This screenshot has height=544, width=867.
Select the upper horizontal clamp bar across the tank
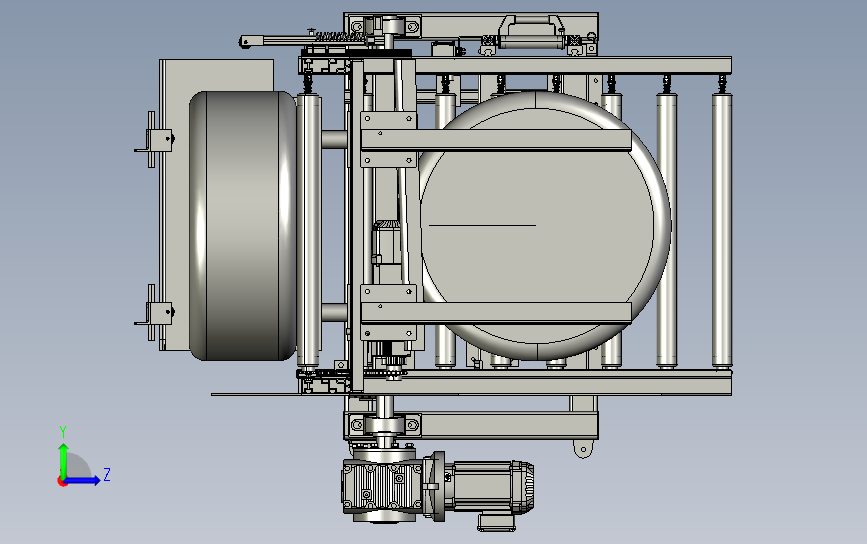[x=496, y=140]
